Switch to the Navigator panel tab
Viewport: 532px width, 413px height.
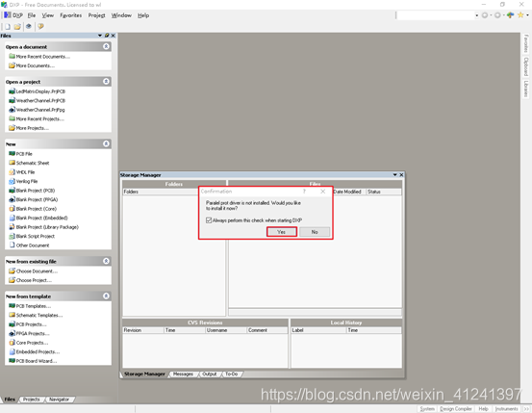click(59, 400)
